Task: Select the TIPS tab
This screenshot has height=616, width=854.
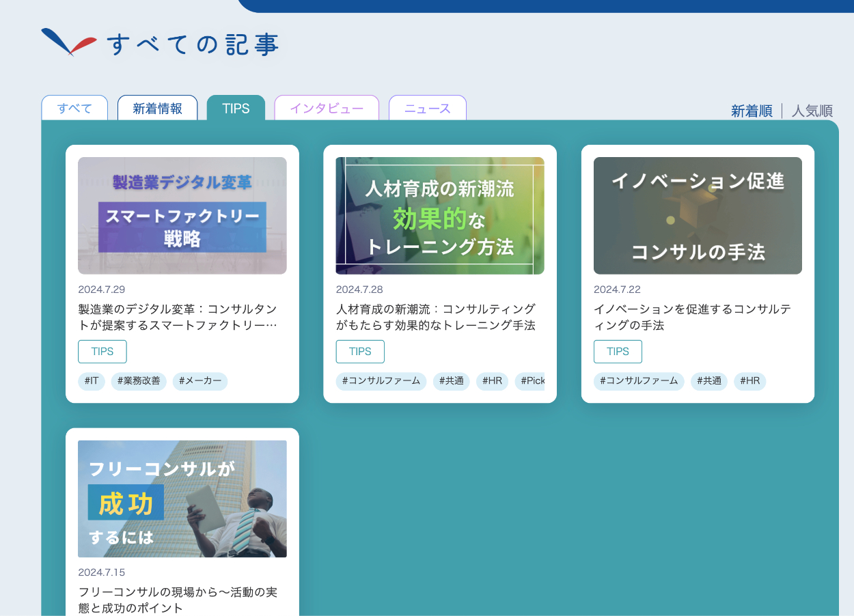Action: click(x=236, y=109)
